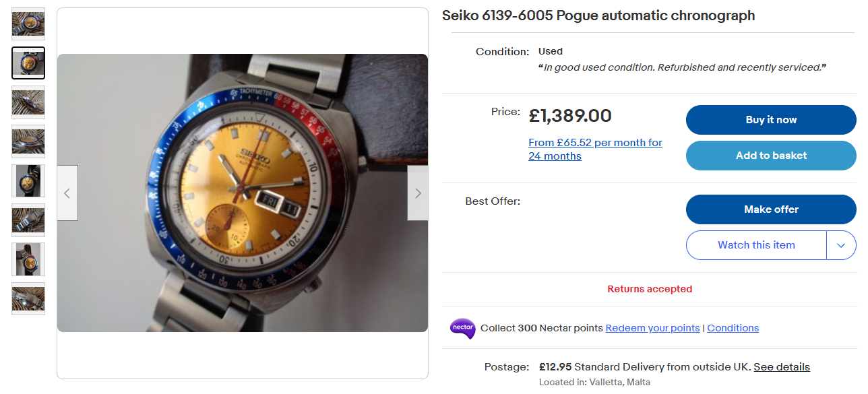
Task: Add the Seiko watch to basket
Action: [x=771, y=156]
